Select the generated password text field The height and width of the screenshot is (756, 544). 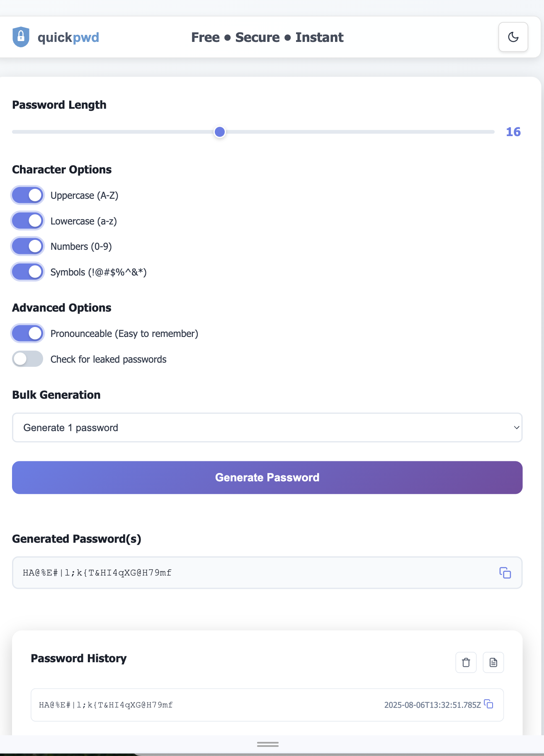[x=267, y=573]
